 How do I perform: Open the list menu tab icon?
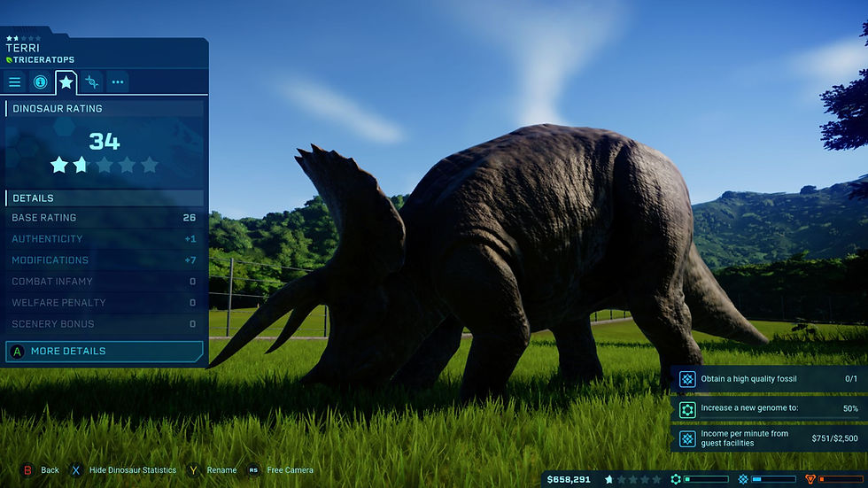14,82
